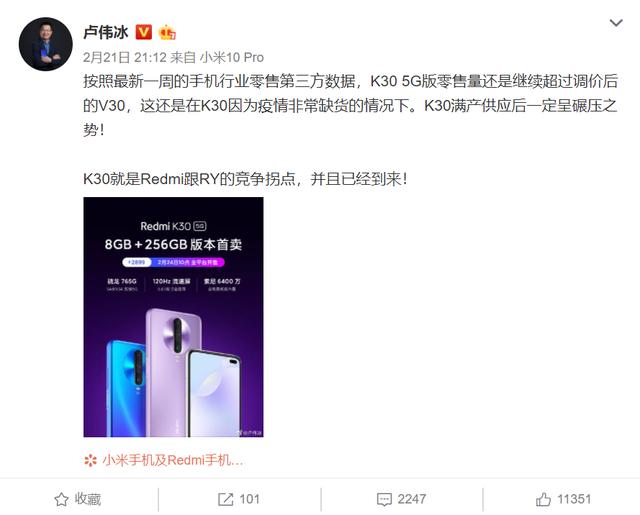This screenshot has height=515, width=640.
Task: Open the 小米手机及Redmi手机 topic link
Action: pyautogui.click(x=173, y=460)
